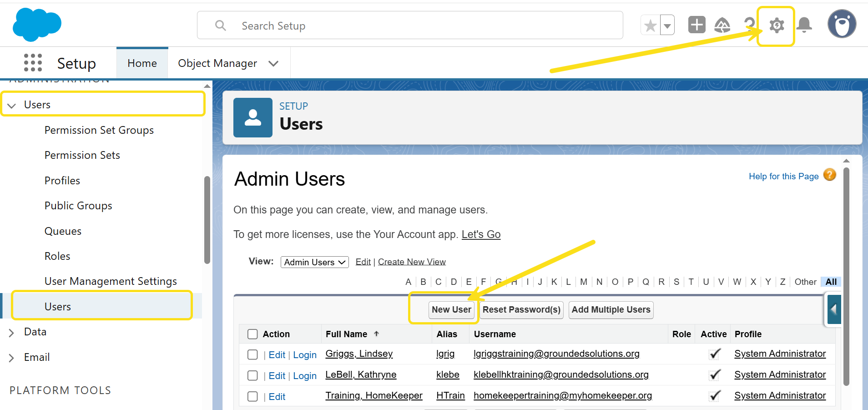This screenshot has height=410, width=868.
Task: Click the Setup gear icon
Action: (776, 25)
